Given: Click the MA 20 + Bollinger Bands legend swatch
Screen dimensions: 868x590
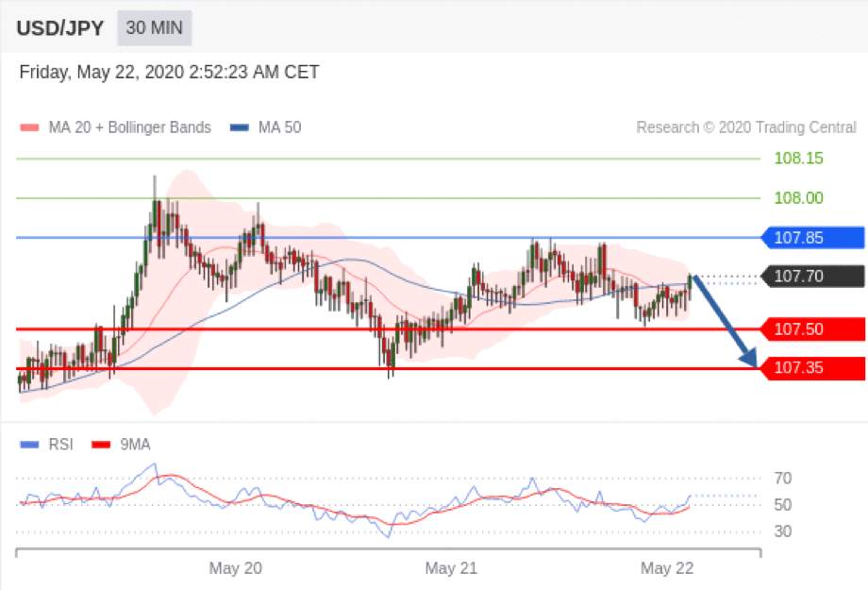Looking at the screenshot, I should pos(29,127).
